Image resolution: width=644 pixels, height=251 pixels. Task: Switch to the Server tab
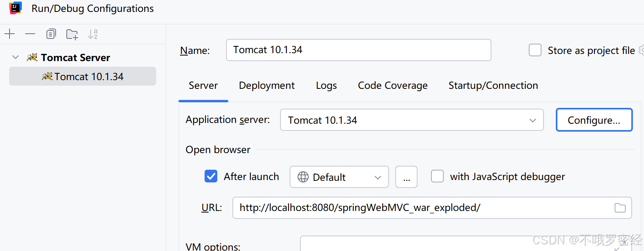click(203, 86)
